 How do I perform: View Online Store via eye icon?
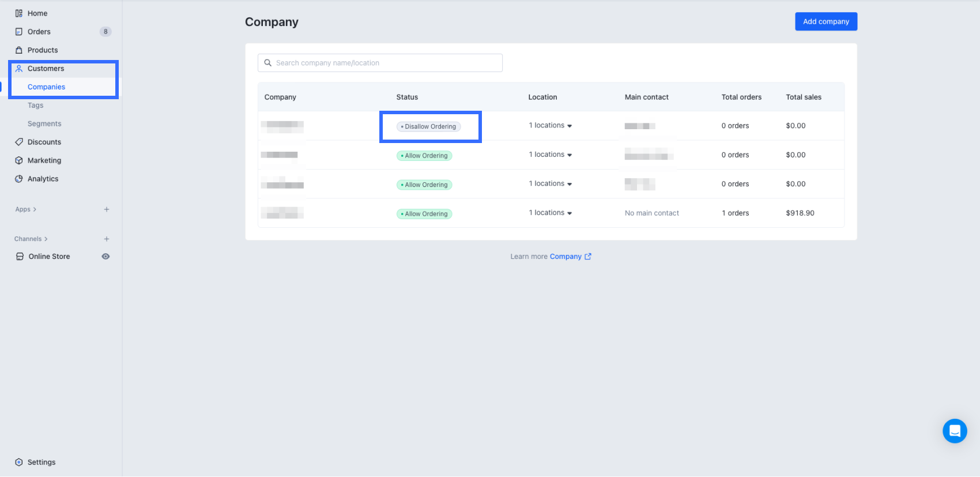click(105, 257)
